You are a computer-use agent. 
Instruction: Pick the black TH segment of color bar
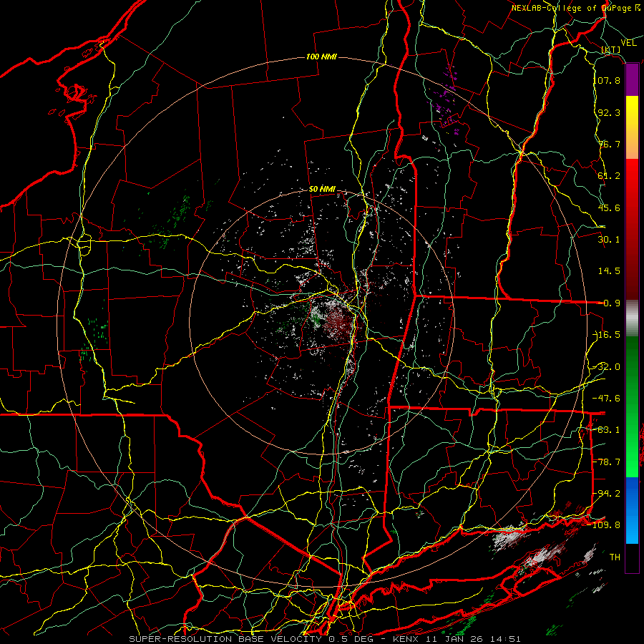point(632,558)
